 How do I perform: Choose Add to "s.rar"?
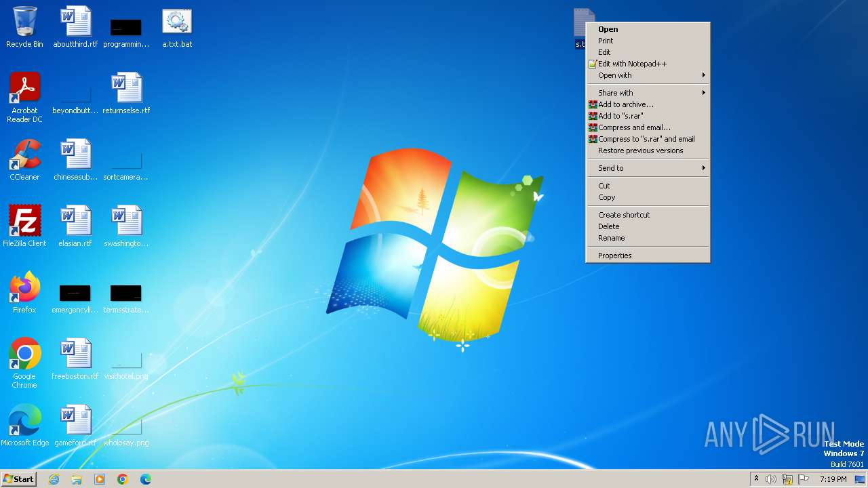(x=648, y=116)
